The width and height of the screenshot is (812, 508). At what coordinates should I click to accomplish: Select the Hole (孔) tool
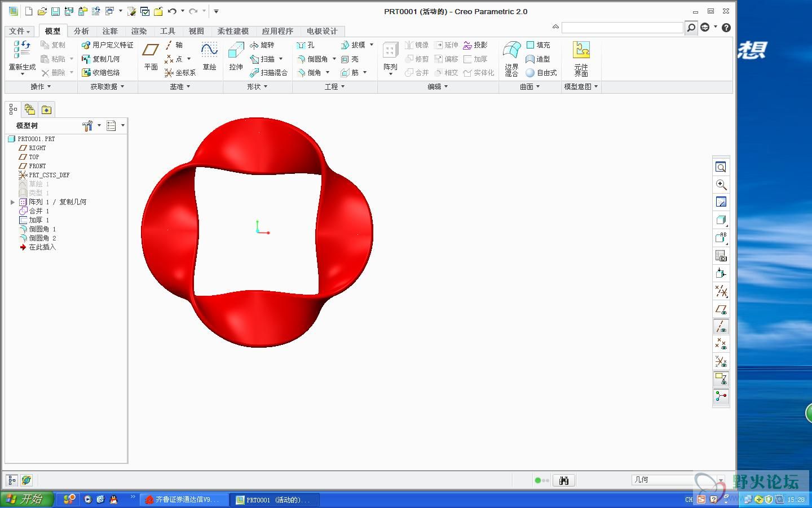coord(306,45)
